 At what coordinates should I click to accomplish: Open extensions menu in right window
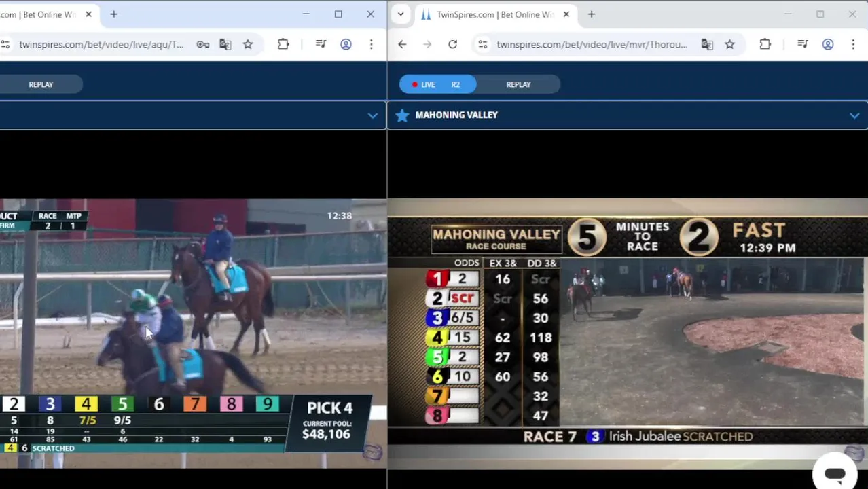click(x=765, y=44)
